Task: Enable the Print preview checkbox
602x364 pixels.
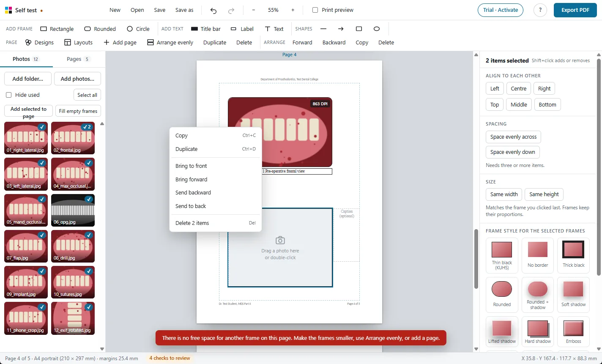Action: 315,10
